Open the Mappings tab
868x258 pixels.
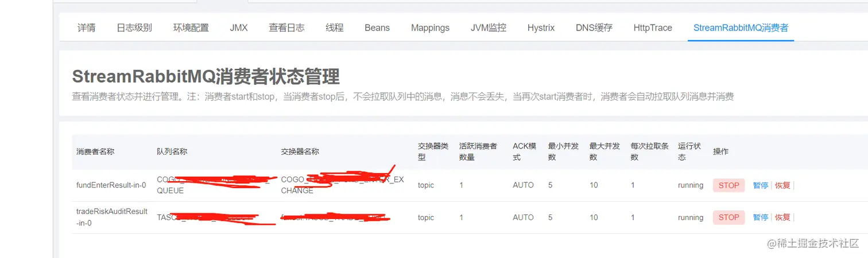(x=430, y=28)
